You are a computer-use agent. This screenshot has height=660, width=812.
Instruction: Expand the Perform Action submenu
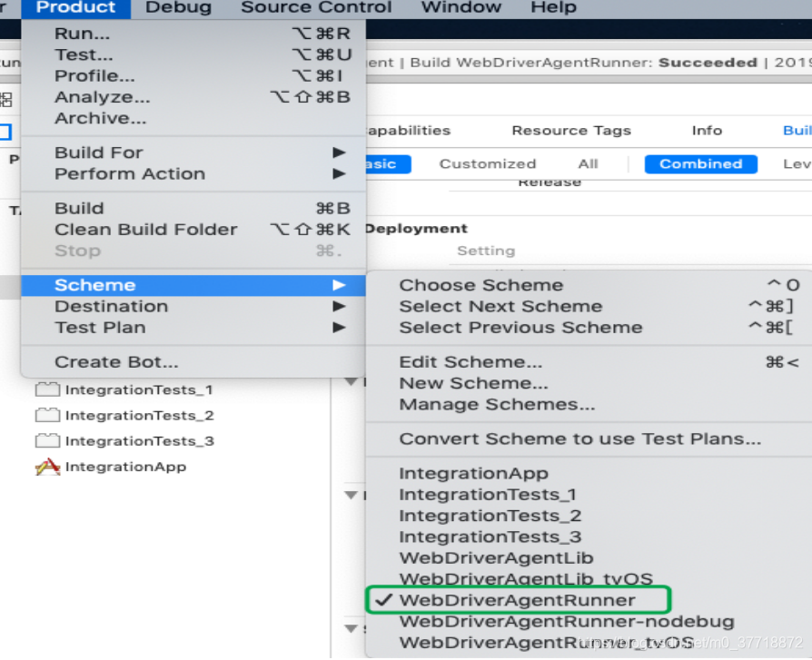coord(193,174)
